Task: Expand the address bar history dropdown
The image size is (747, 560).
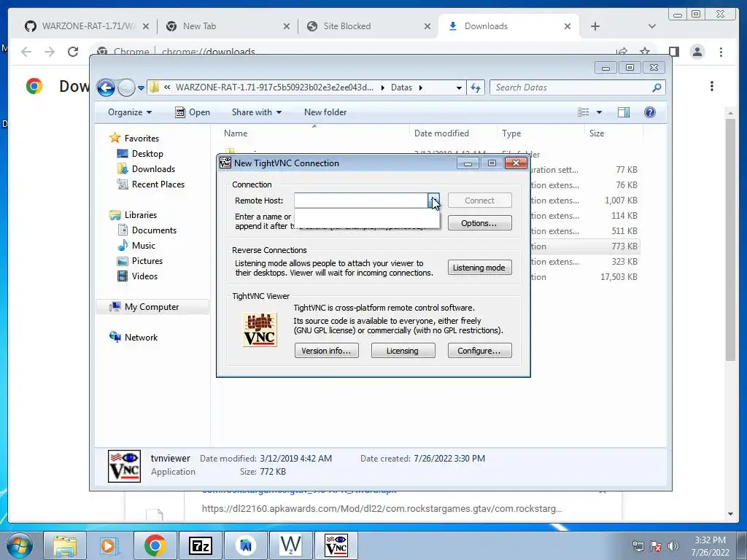Action: (x=459, y=87)
